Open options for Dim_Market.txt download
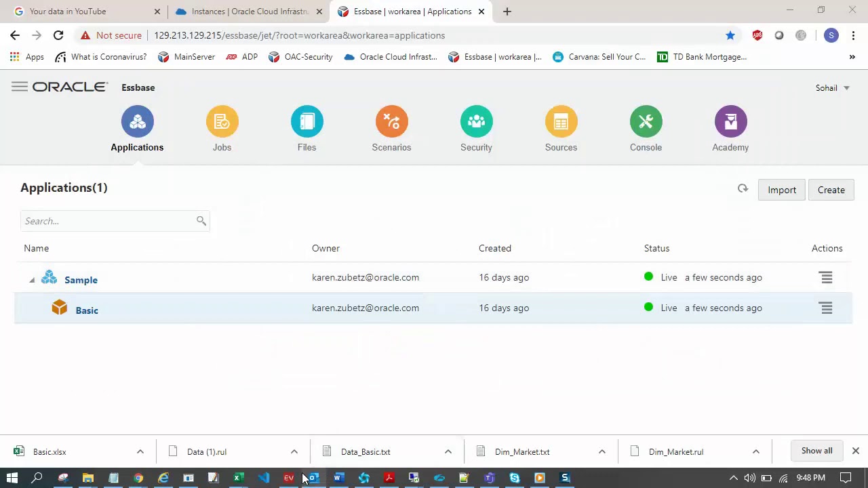 point(602,451)
